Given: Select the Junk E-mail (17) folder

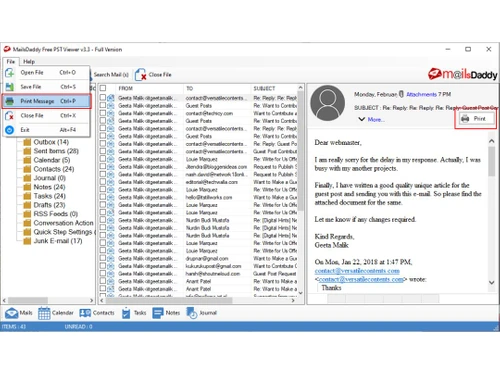Looking at the screenshot, I should [58, 241].
